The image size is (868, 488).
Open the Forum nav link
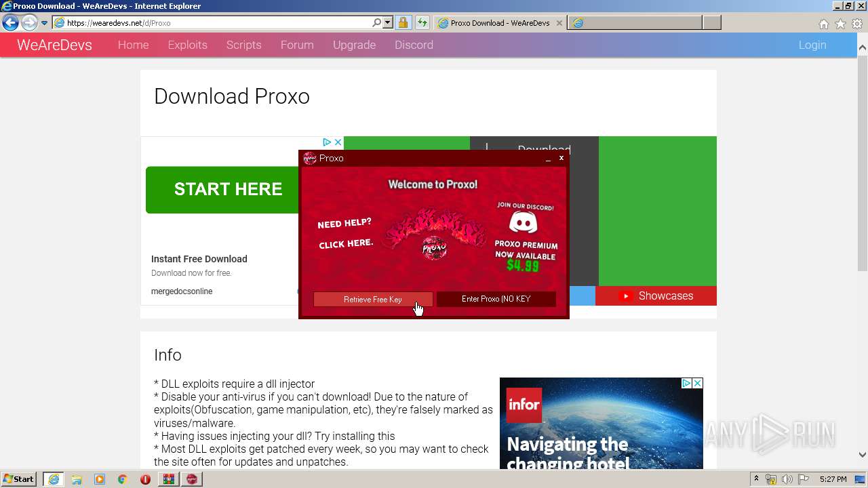(297, 45)
